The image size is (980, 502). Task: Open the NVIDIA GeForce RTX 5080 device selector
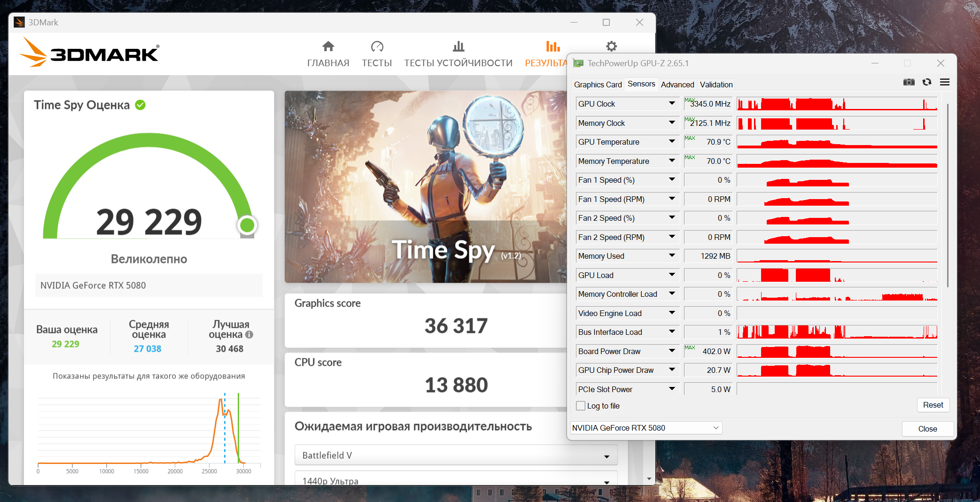pos(646,428)
